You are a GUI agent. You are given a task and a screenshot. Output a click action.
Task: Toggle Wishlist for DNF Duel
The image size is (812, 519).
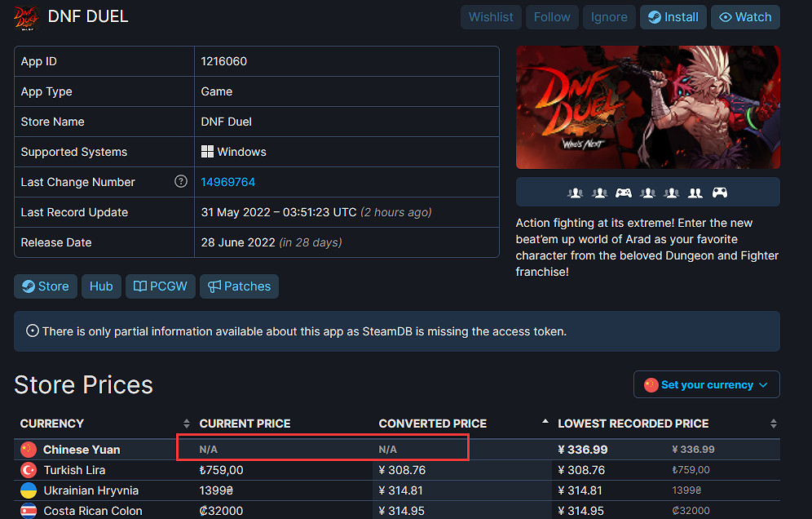[x=491, y=17]
